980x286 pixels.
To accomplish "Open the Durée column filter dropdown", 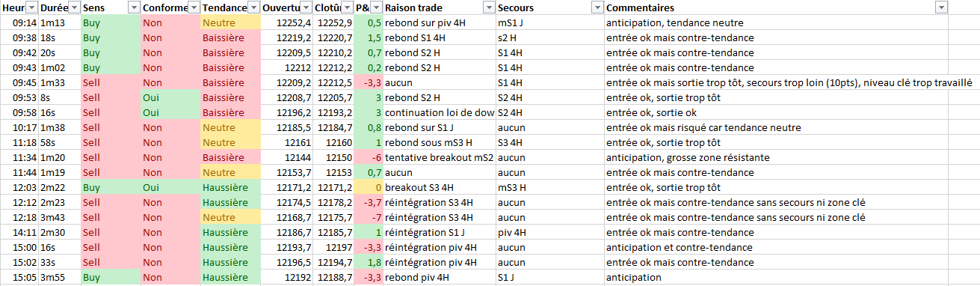I will coord(73,7).
